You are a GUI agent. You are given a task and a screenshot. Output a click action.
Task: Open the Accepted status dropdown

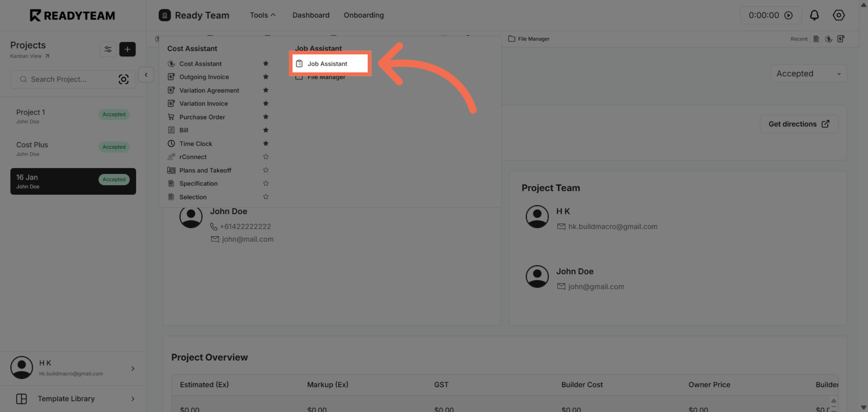coord(808,73)
